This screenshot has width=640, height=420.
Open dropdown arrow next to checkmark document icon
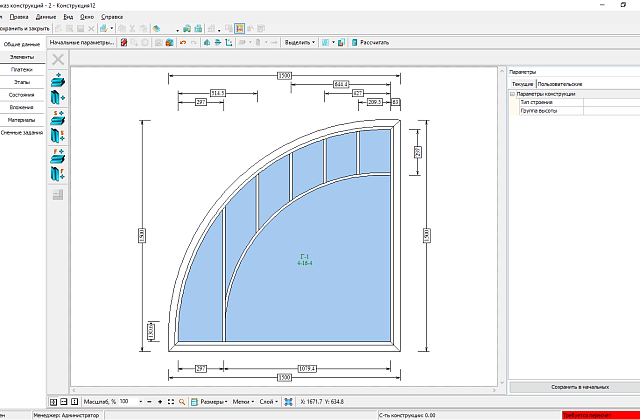112,29
